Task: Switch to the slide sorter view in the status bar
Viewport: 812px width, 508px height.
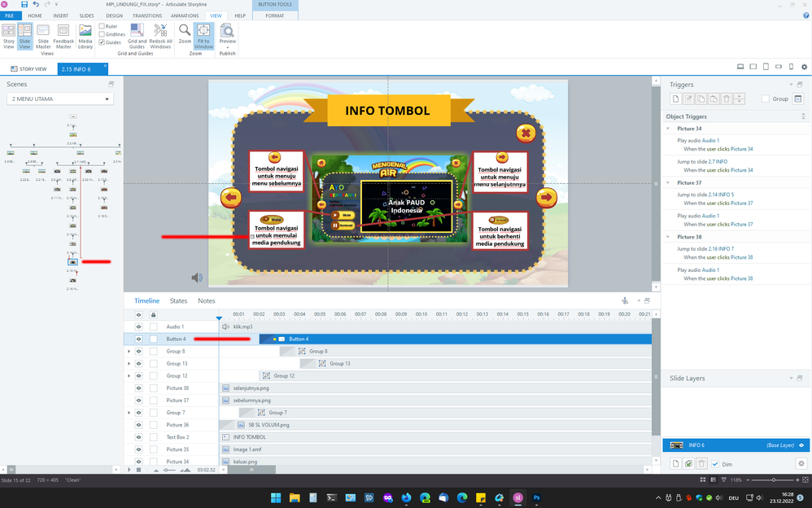Action: pyautogui.click(x=703, y=480)
